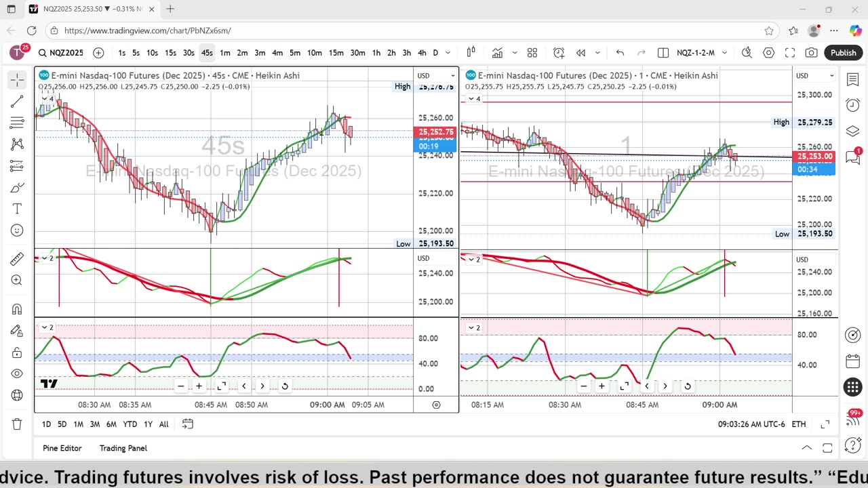Zoom out on the left chart
This screenshot has height=488, width=868.
pos(180,386)
